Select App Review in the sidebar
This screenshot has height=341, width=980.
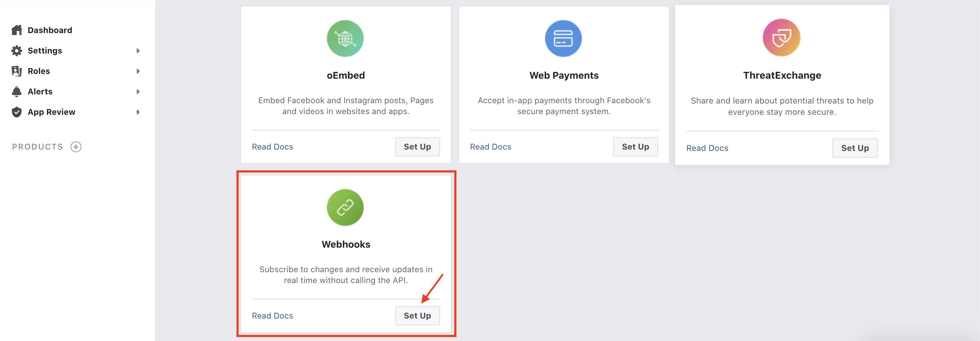pos(51,112)
